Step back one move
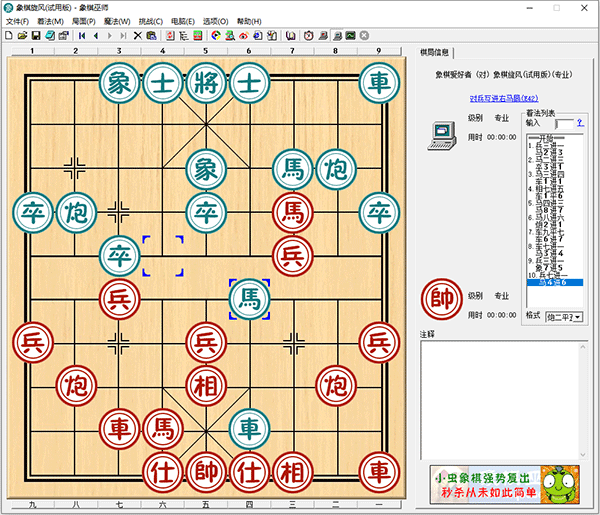Image resolution: width=600 pixels, height=515 pixels. pyautogui.click(x=96, y=35)
